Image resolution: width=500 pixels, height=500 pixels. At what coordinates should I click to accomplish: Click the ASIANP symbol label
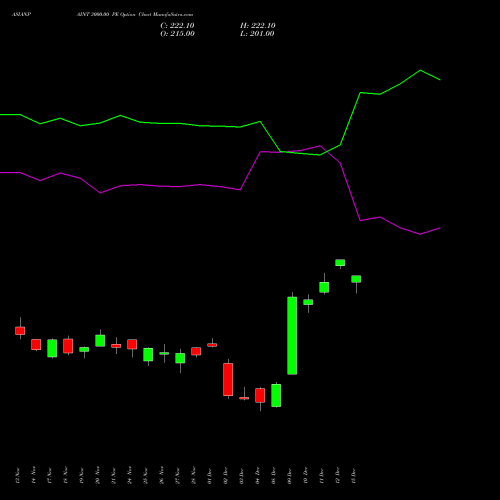[21, 15]
